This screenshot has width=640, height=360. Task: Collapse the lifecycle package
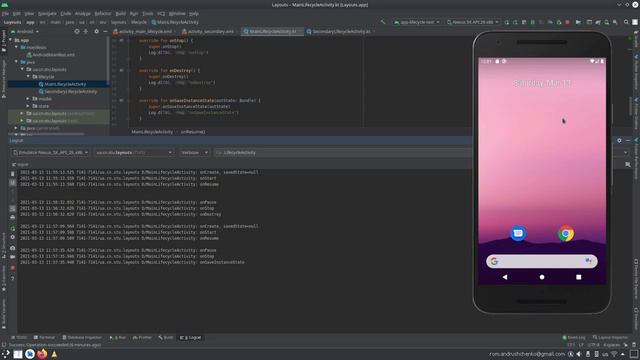point(28,77)
